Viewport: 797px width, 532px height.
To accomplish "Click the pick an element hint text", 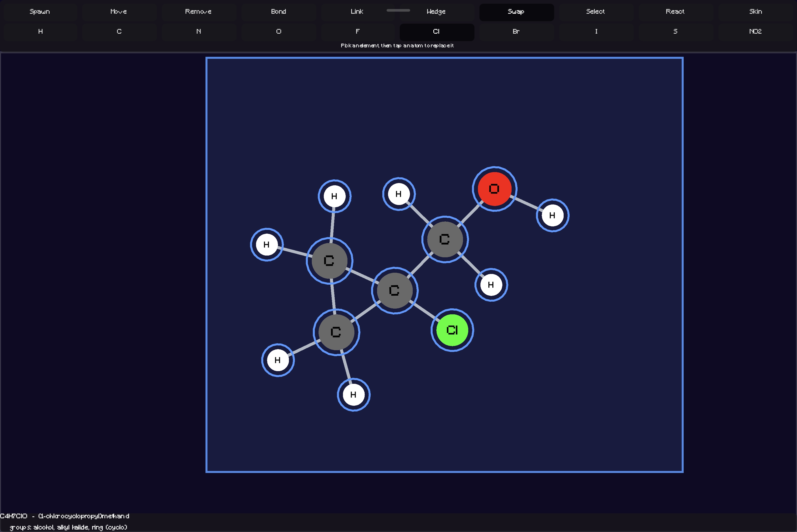I will pos(397,46).
